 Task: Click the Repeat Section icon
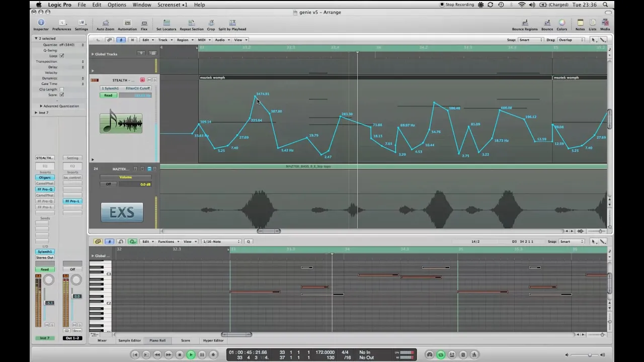(192, 23)
